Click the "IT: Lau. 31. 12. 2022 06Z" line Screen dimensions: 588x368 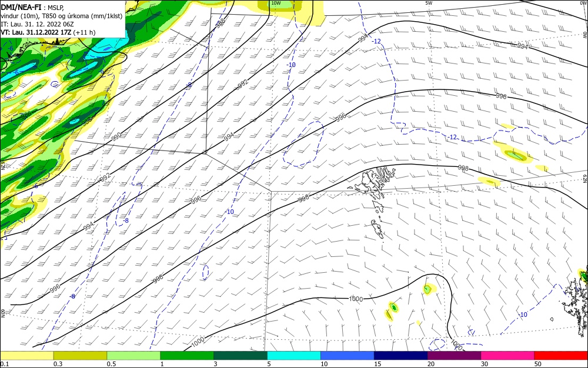point(37,24)
